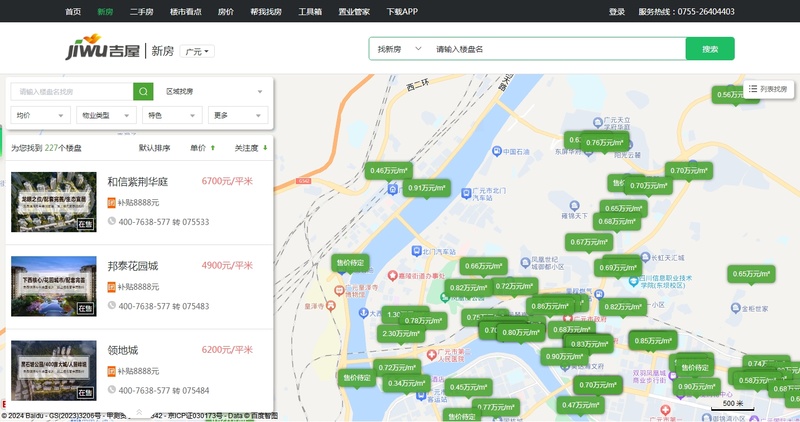Click the Jiwu logo in the header
Screen dimensions: 800x422
102,49
